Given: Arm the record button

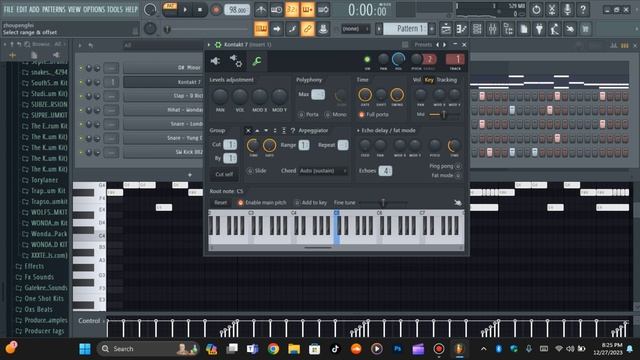Looking at the screenshot, I should point(216,9).
